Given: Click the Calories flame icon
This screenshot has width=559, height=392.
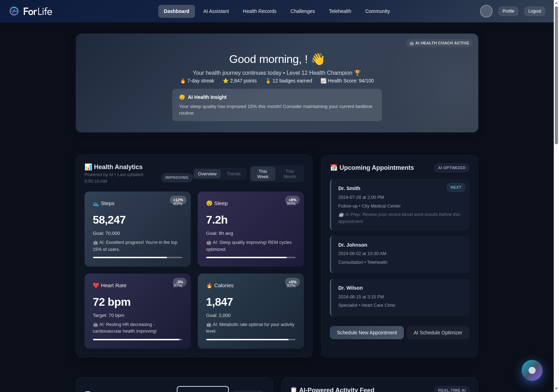Looking at the screenshot, I should click(209, 285).
